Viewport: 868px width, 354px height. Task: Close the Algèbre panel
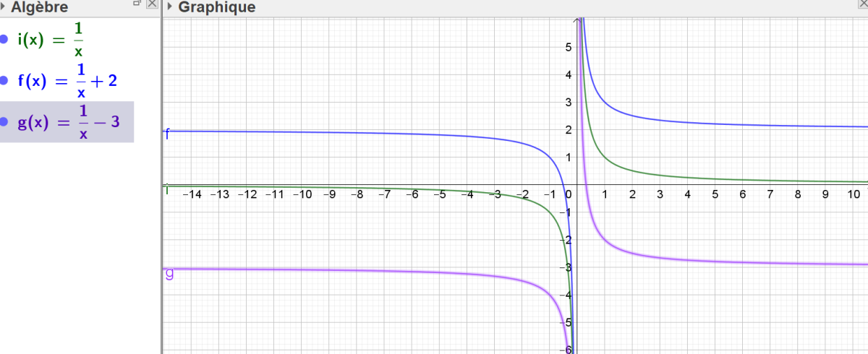[151, 4]
